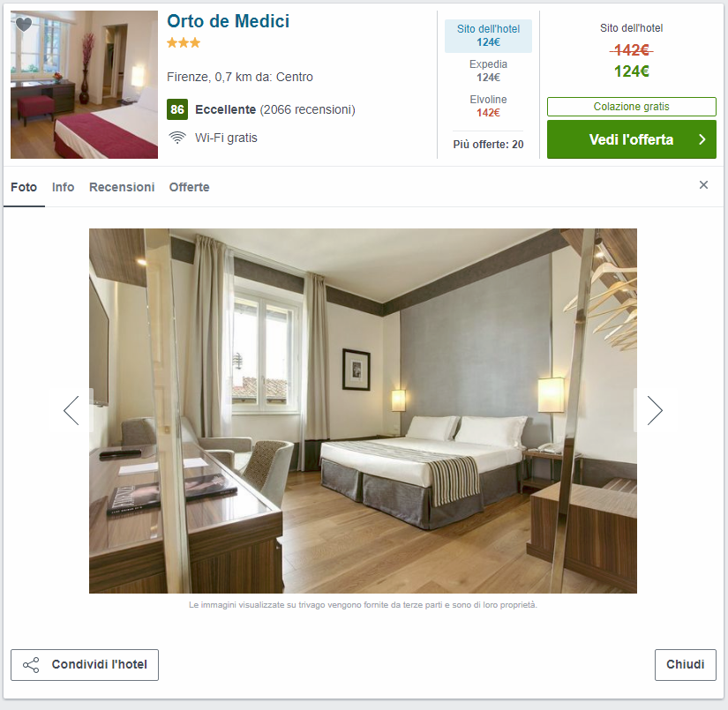Close the hotel details panel with X
This screenshot has height=710, width=728.
[703, 185]
